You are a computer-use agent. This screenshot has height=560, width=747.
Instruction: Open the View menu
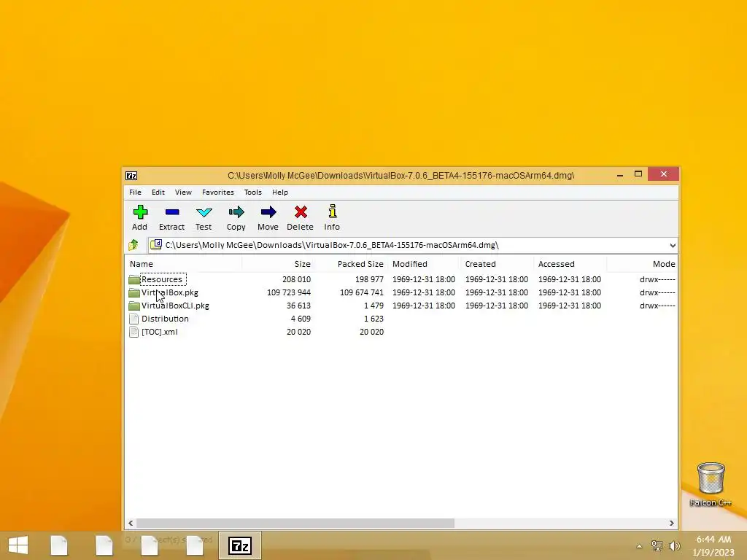point(183,192)
